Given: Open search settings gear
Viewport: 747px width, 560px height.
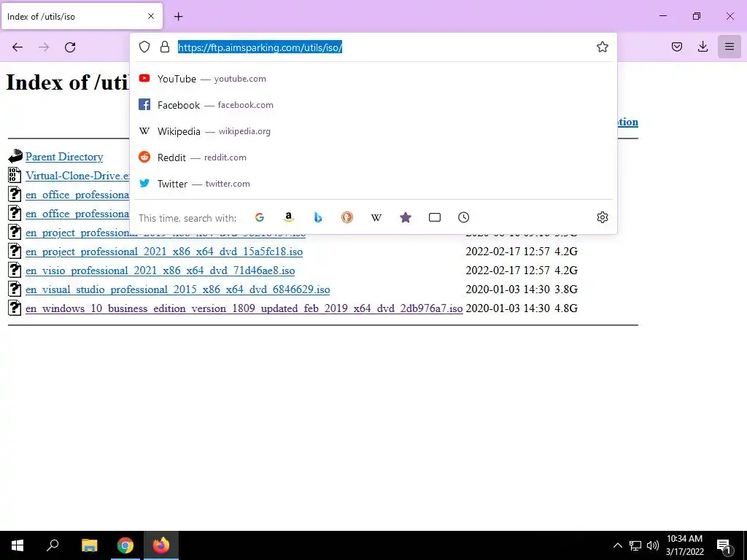Looking at the screenshot, I should [x=602, y=217].
